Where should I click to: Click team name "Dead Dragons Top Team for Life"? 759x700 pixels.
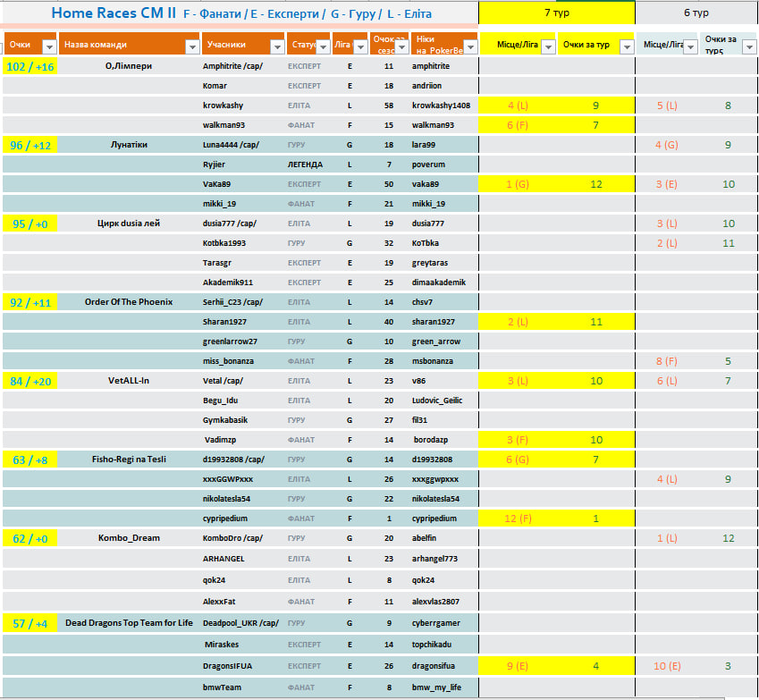[x=129, y=622]
